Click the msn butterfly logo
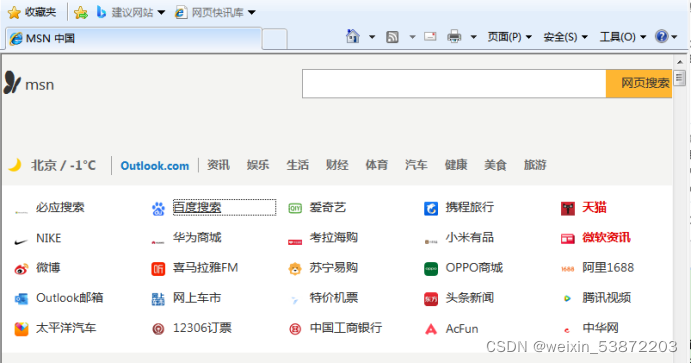 pyautogui.click(x=12, y=82)
